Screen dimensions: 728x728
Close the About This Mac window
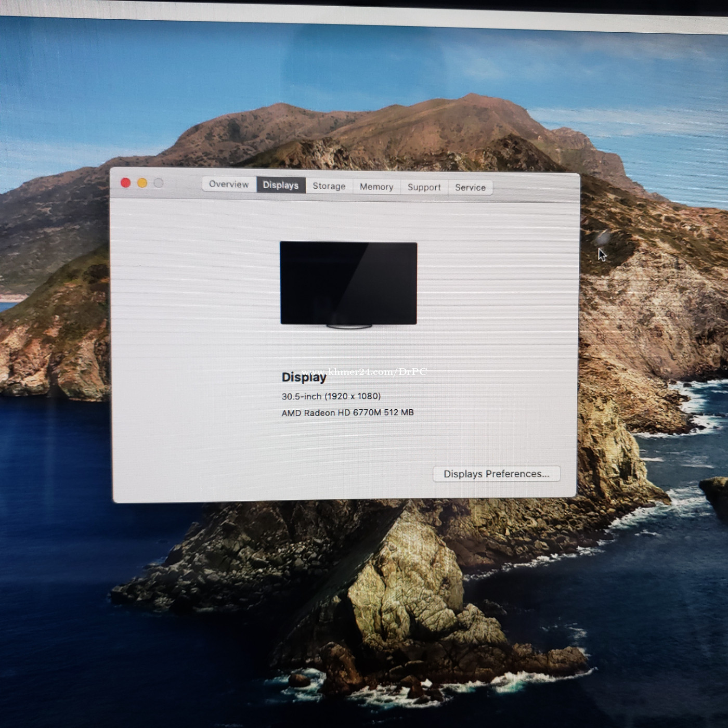point(126,183)
